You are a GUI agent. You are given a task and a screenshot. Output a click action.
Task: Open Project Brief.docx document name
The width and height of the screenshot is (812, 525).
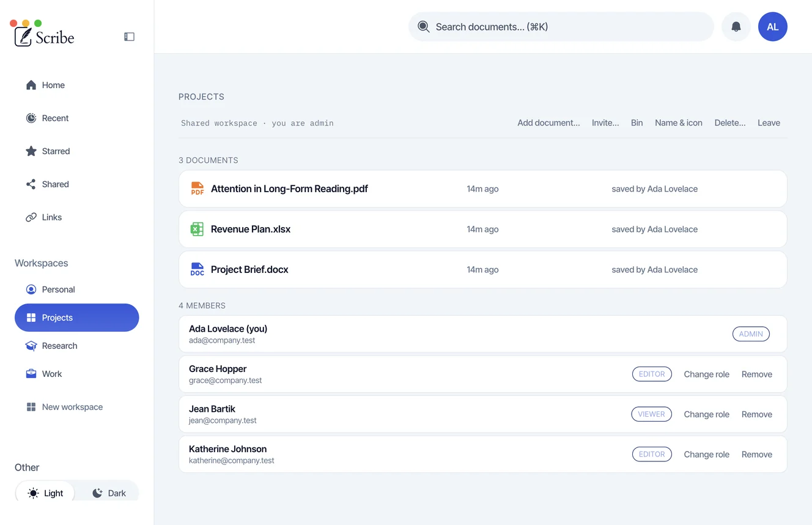(249, 269)
